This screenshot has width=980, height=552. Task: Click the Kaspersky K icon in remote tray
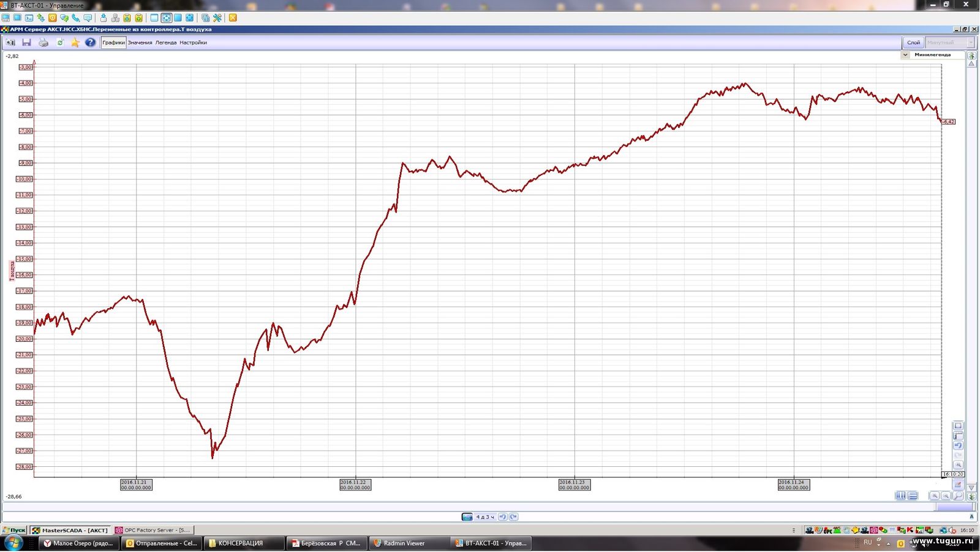coord(910,530)
